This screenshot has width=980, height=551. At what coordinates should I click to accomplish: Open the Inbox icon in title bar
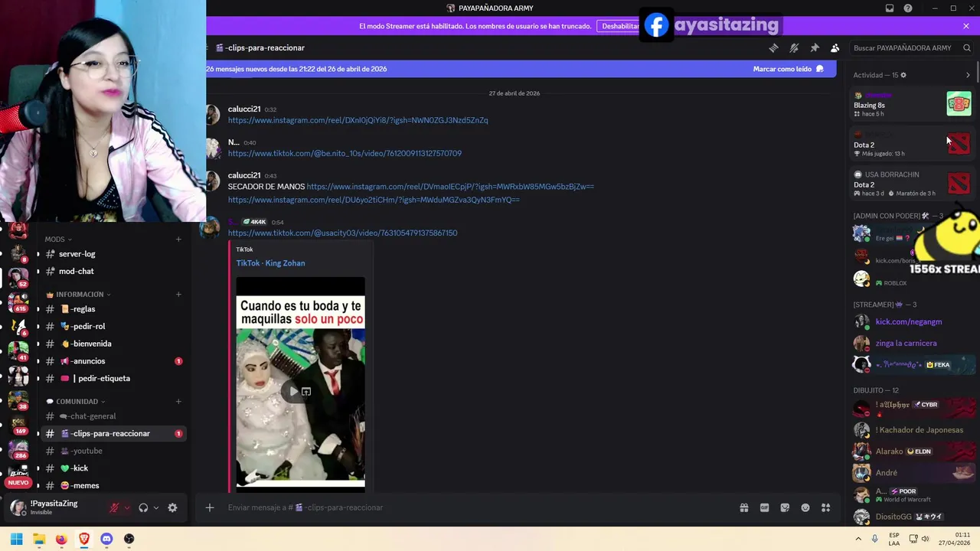click(x=890, y=8)
